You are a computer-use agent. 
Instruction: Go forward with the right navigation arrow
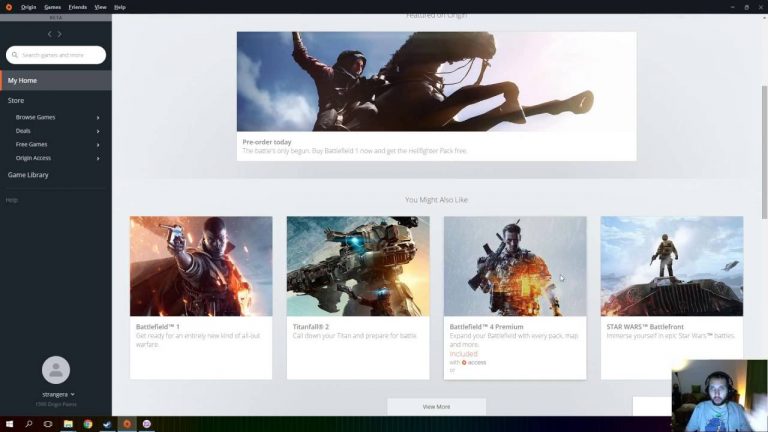click(x=60, y=34)
